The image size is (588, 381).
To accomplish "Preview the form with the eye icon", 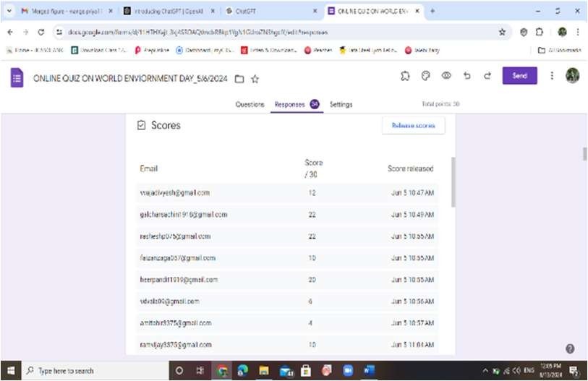I will pos(446,76).
